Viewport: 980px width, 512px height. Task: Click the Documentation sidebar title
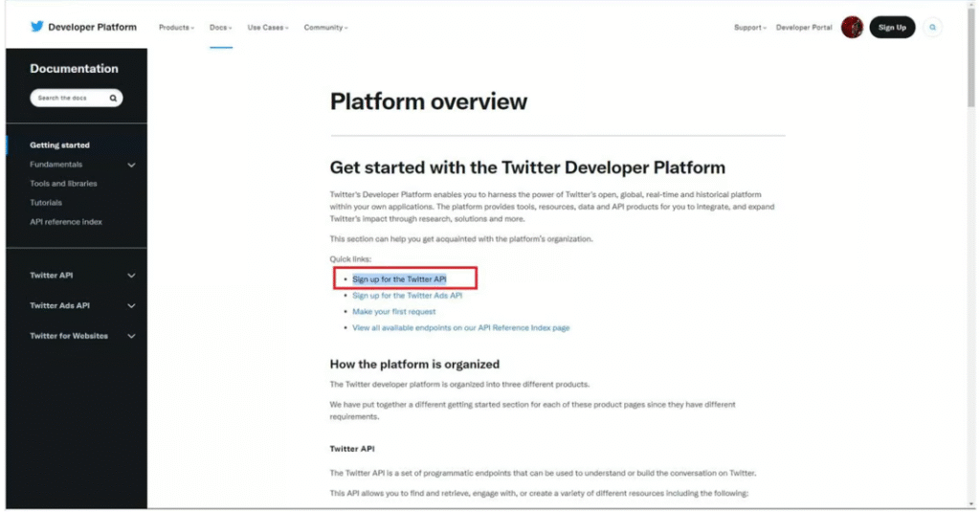point(74,69)
